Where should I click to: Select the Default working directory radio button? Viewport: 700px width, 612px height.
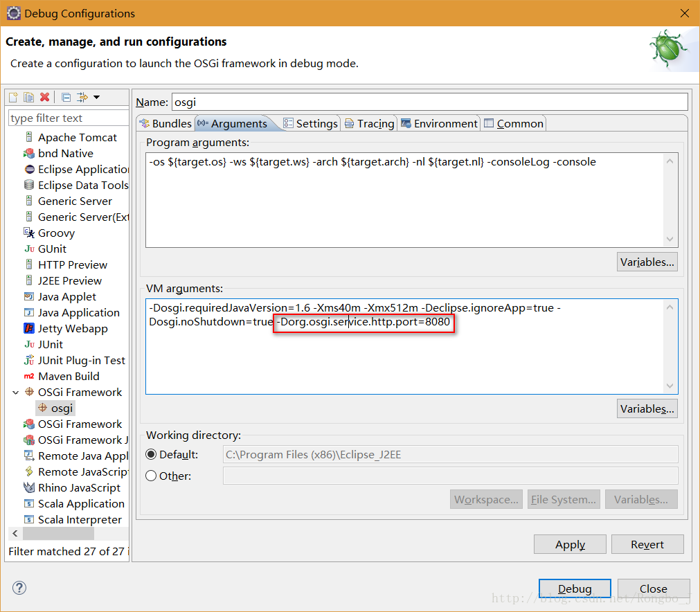click(x=152, y=454)
